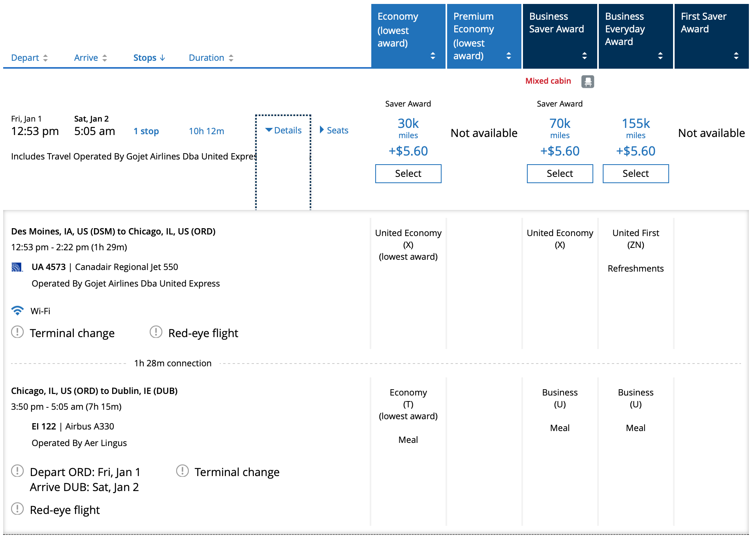Click the 1 stop link
This screenshot has width=756, height=540.
pyautogui.click(x=146, y=131)
